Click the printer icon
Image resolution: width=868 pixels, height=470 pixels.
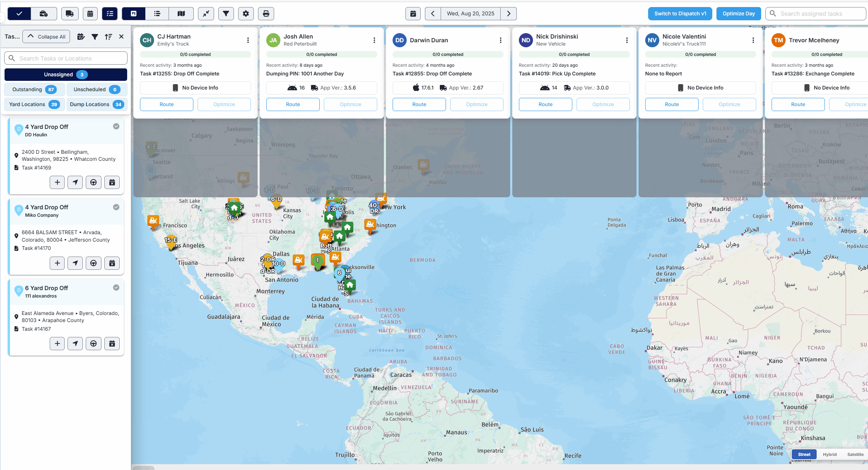pos(266,14)
